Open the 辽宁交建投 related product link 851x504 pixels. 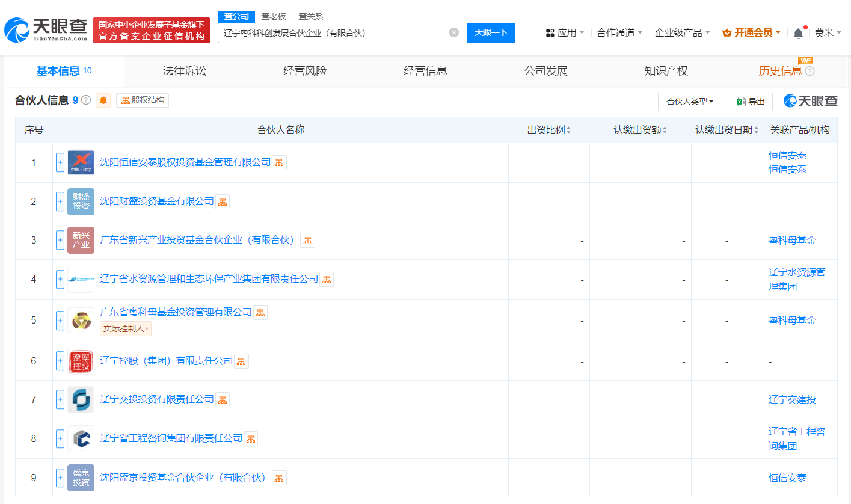coord(792,399)
